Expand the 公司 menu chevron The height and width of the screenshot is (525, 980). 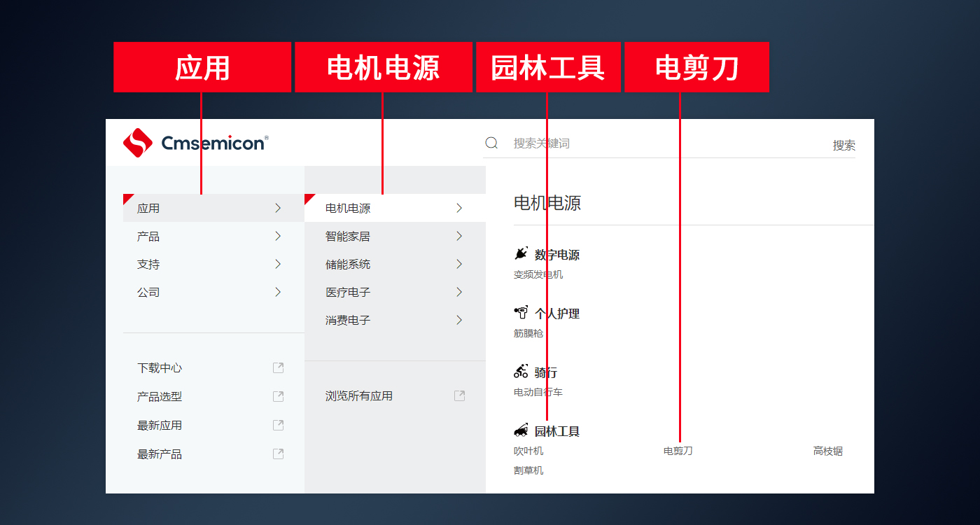tap(278, 292)
